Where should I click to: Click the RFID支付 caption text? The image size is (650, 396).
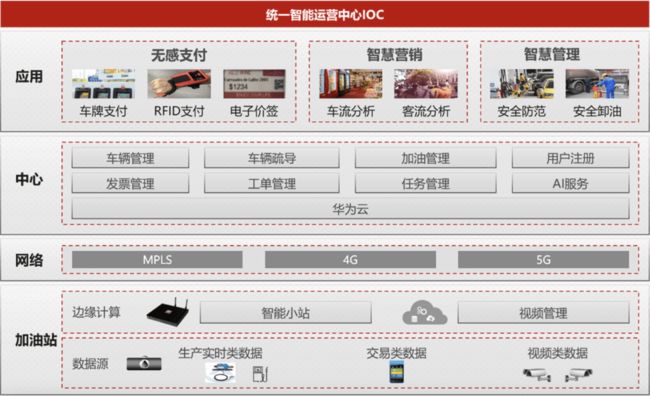(179, 111)
